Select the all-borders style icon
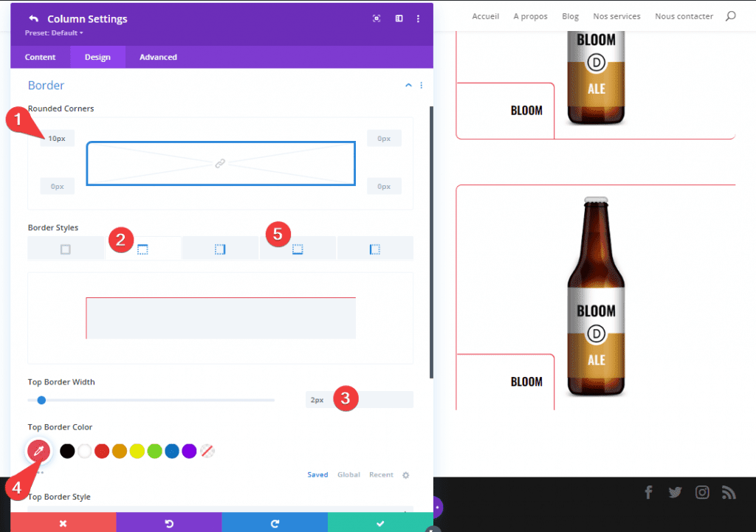The image size is (756, 532). [66, 249]
